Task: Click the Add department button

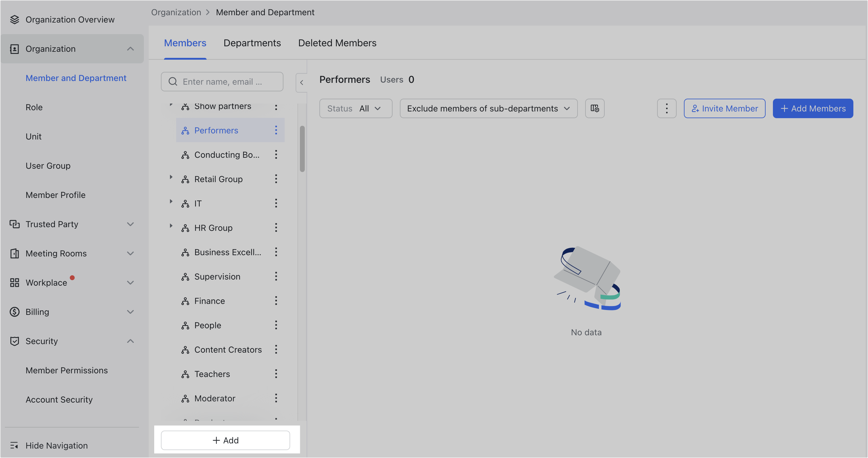Action: point(226,440)
